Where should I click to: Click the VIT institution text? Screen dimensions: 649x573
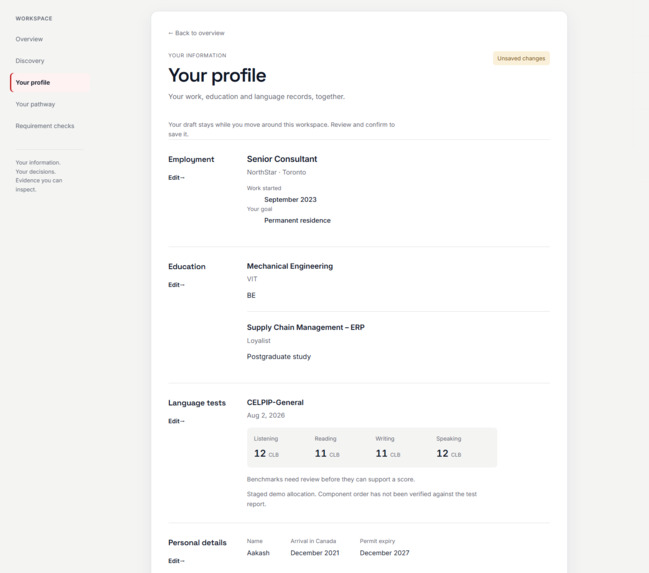tap(252, 279)
